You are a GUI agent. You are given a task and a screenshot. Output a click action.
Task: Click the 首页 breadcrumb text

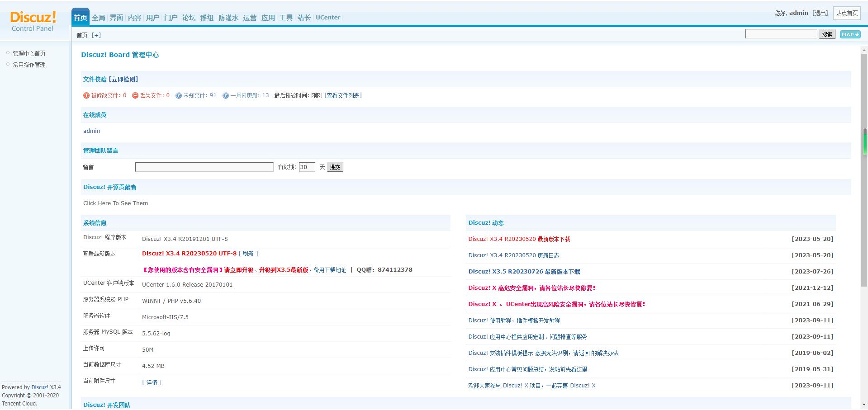(x=82, y=35)
